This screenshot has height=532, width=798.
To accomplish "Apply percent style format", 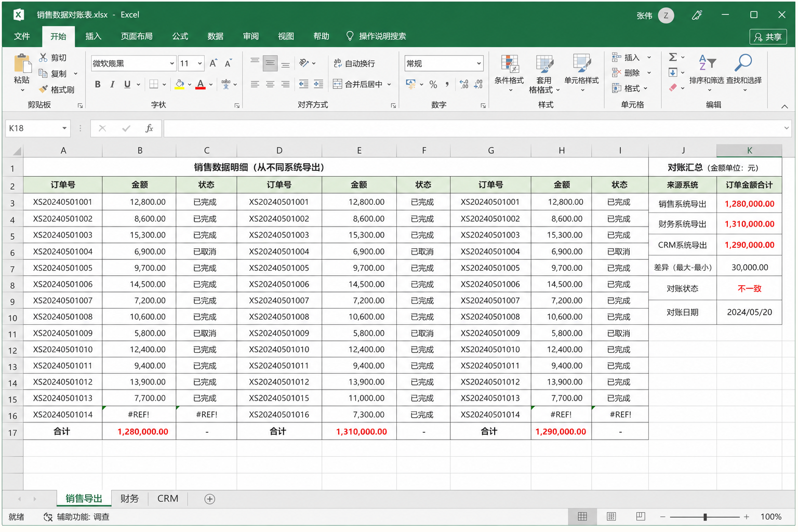I will [433, 85].
